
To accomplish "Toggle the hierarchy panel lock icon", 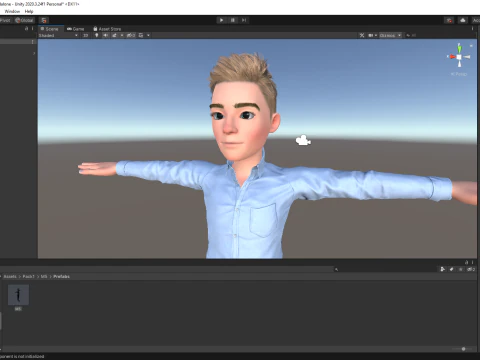I will click(27, 29).
